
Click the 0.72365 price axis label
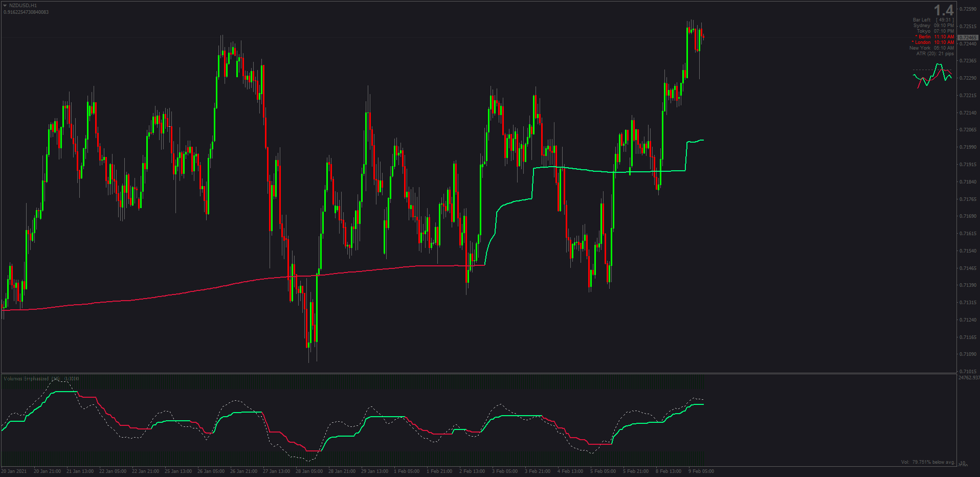[968, 61]
